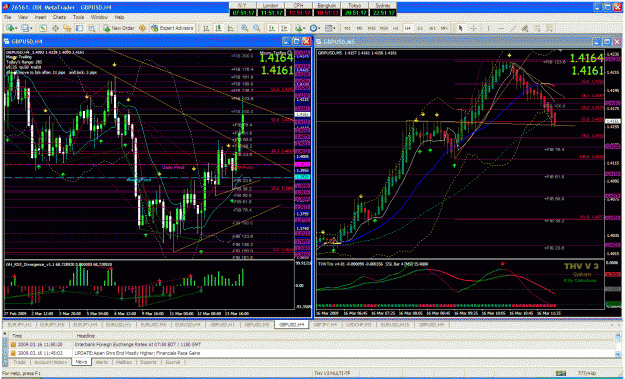Select the standard Cursor tool
This screenshot has height=379, width=625.
[x=460, y=28]
